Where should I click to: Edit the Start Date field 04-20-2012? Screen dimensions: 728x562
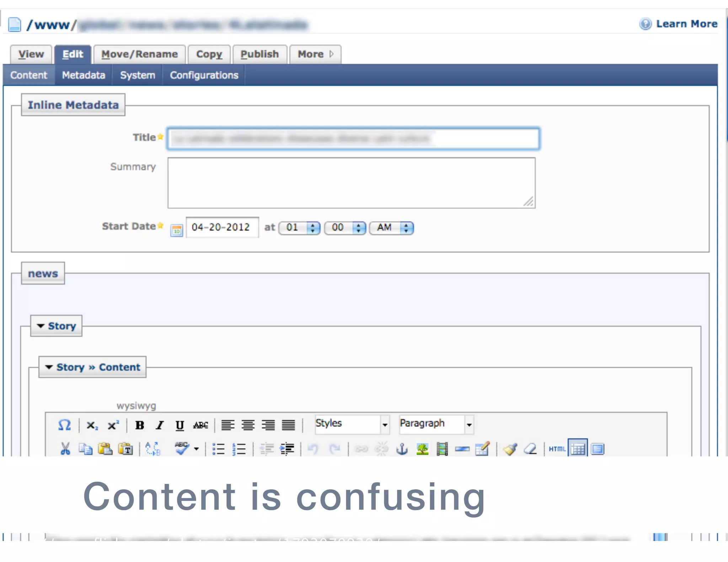[x=222, y=227]
